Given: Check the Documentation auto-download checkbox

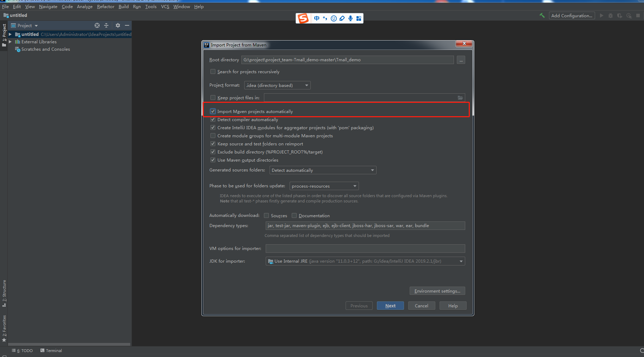Looking at the screenshot, I should pos(294,215).
